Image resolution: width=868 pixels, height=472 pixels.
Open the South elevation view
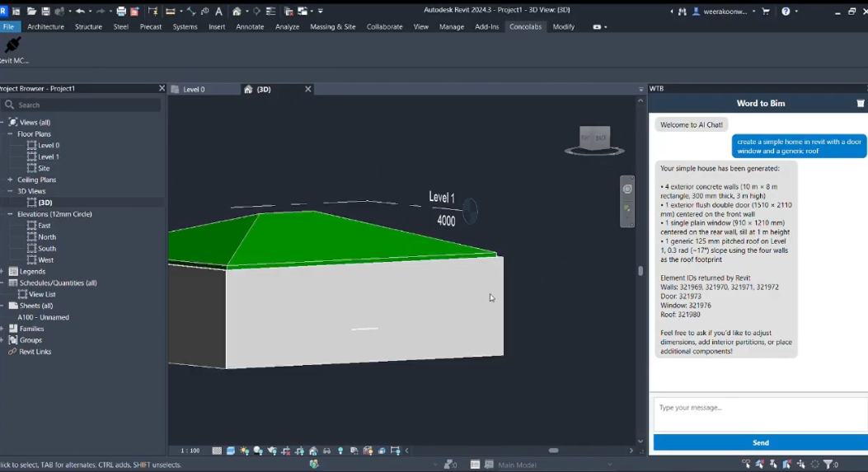click(46, 249)
